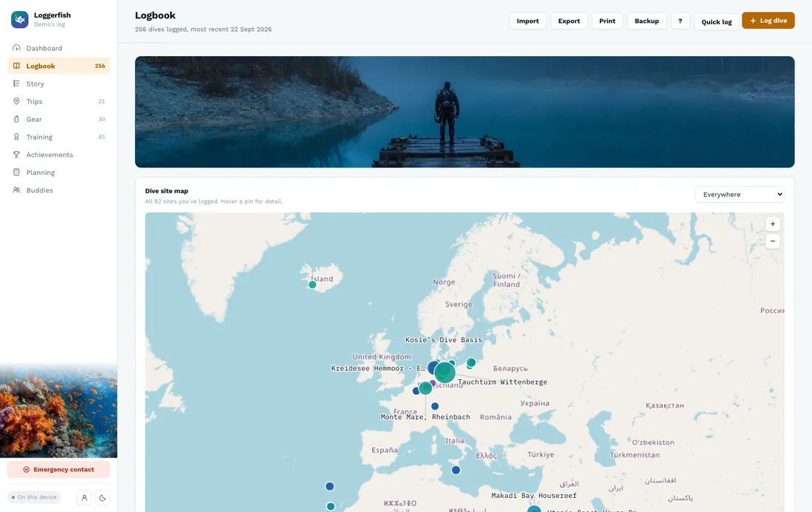Click the Export button
812x512 pixels.
click(568, 21)
